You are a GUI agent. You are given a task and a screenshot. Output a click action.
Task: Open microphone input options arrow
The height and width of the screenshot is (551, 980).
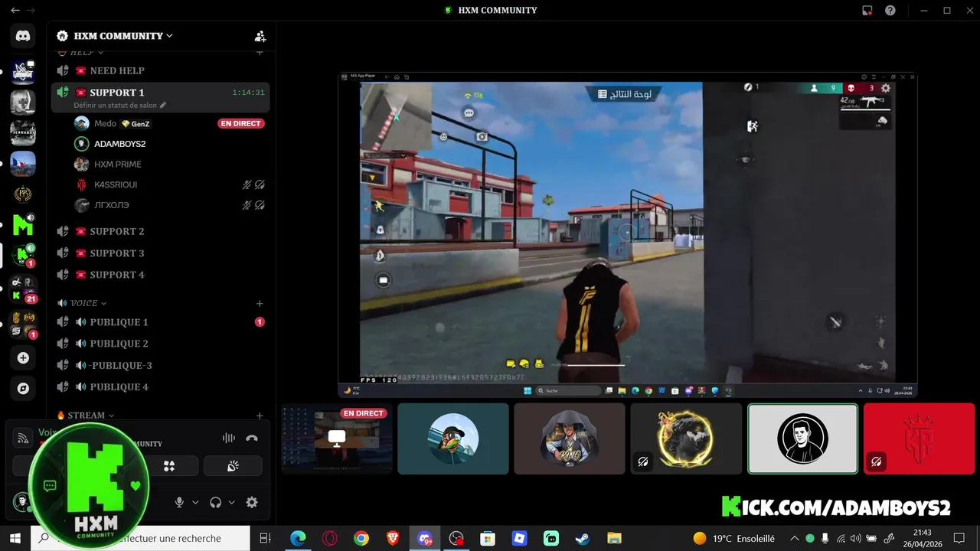[195, 503]
